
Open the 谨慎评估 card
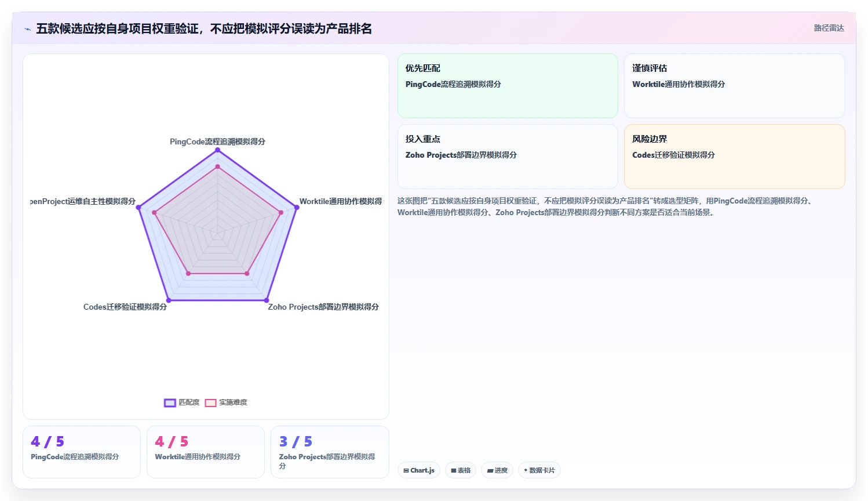click(x=734, y=86)
